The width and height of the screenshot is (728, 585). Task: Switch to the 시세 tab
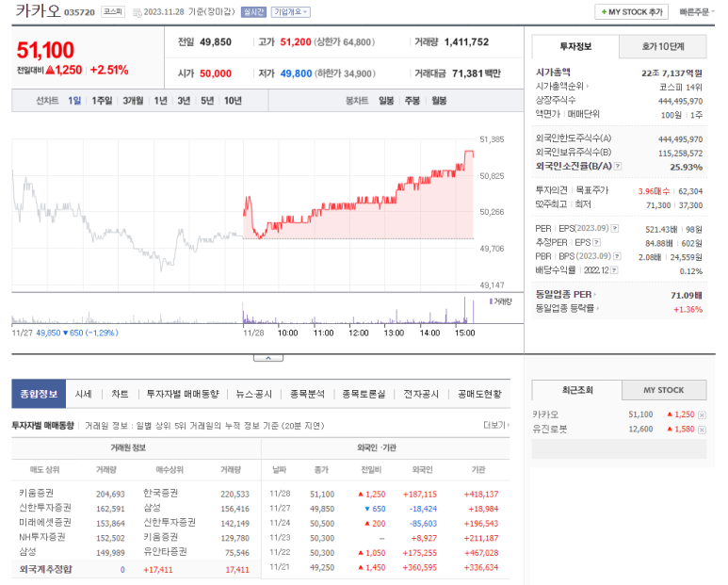(x=84, y=394)
